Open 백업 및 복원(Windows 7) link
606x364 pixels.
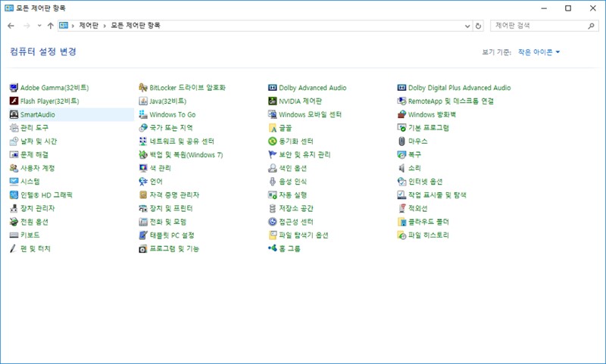[x=186, y=155]
